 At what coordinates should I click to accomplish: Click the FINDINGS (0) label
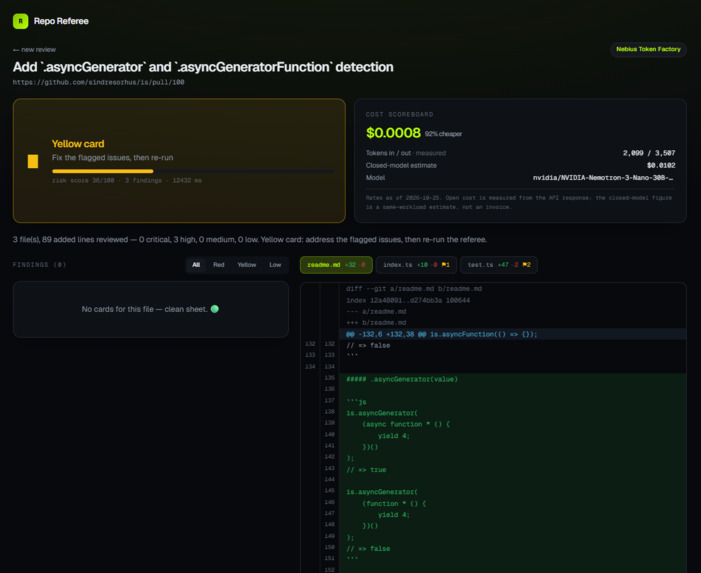coord(40,265)
